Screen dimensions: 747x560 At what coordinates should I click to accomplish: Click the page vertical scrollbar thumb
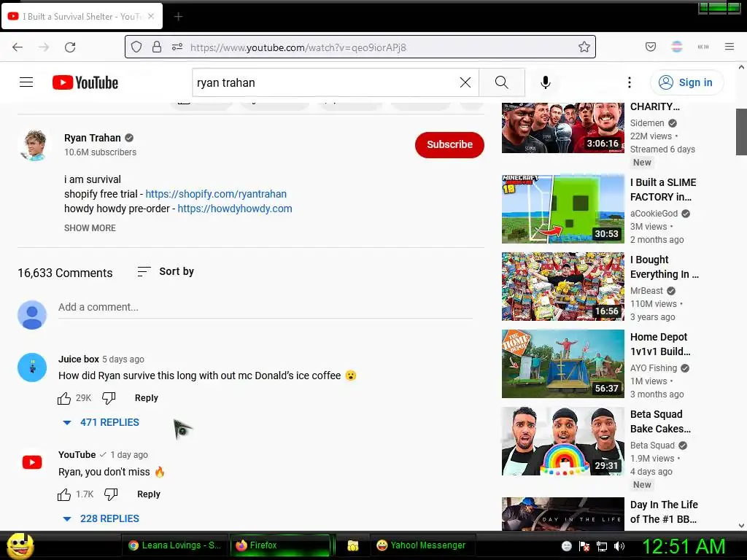coord(741,132)
